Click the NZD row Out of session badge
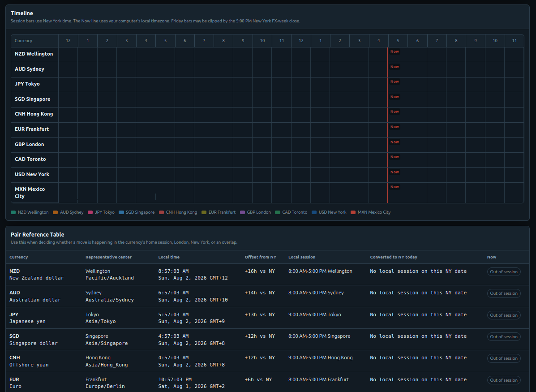The height and width of the screenshot is (392, 536). pos(503,272)
